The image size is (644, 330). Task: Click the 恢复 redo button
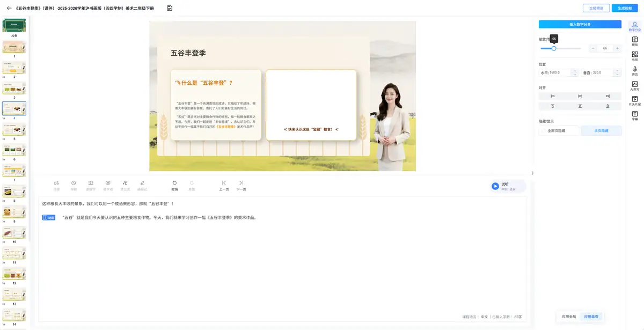click(x=192, y=186)
